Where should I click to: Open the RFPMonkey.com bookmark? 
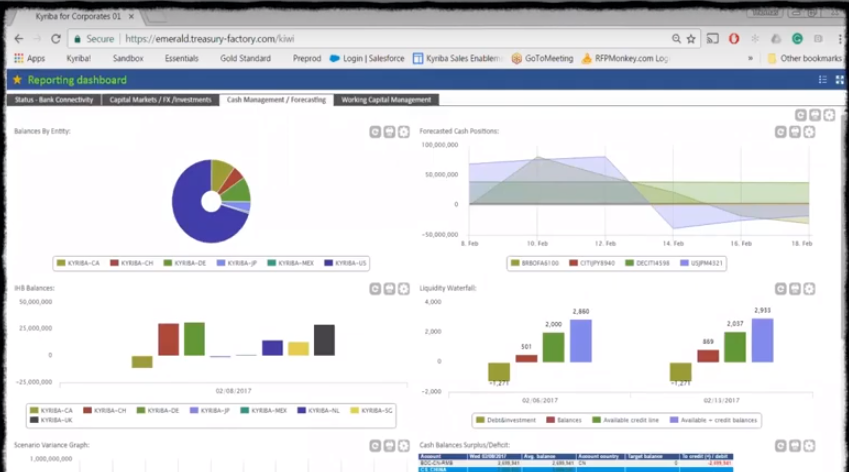coord(625,58)
